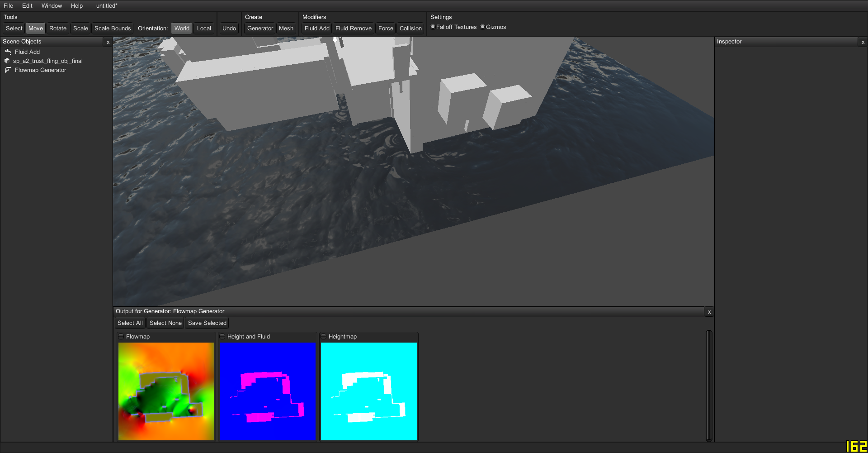Activate the Select tool
This screenshot has height=453, width=868.
point(14,28)
